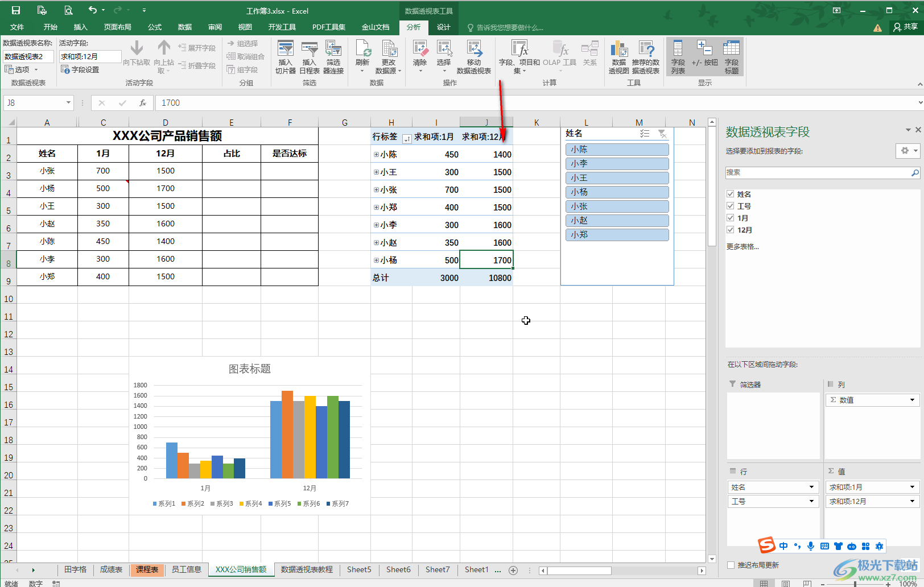Switch to the 设计 ribbon tab
This screenshot has width=924, height=587.
pyautogui.click(x=444, y=27)
